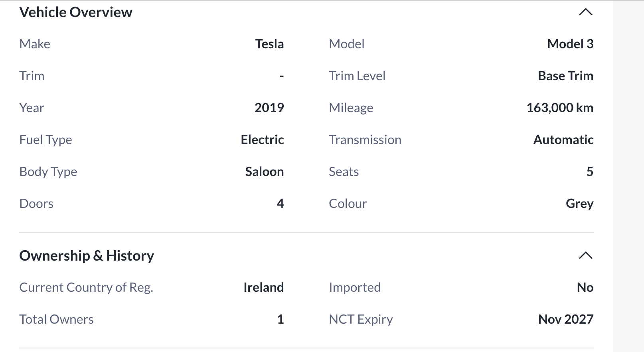This screenshot has width=644, height=352.
Task: Click the Ownership & History heading
Action: (x=87, y=255)
